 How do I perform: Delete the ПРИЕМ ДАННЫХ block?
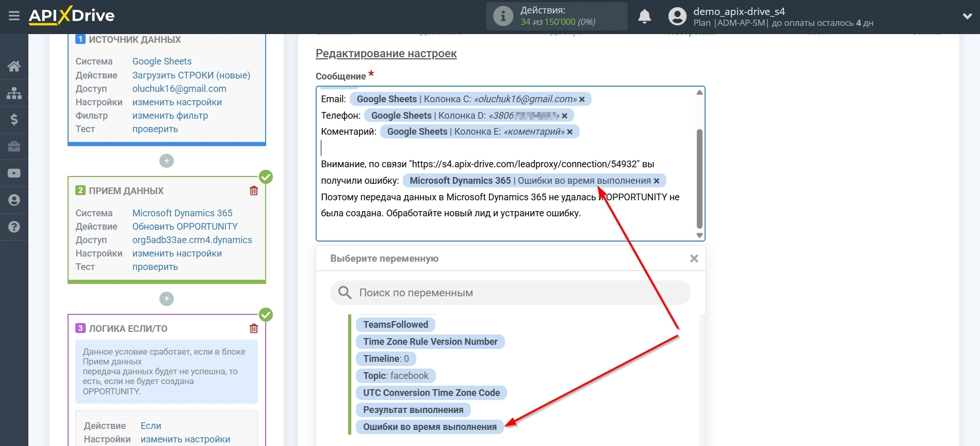254,190
